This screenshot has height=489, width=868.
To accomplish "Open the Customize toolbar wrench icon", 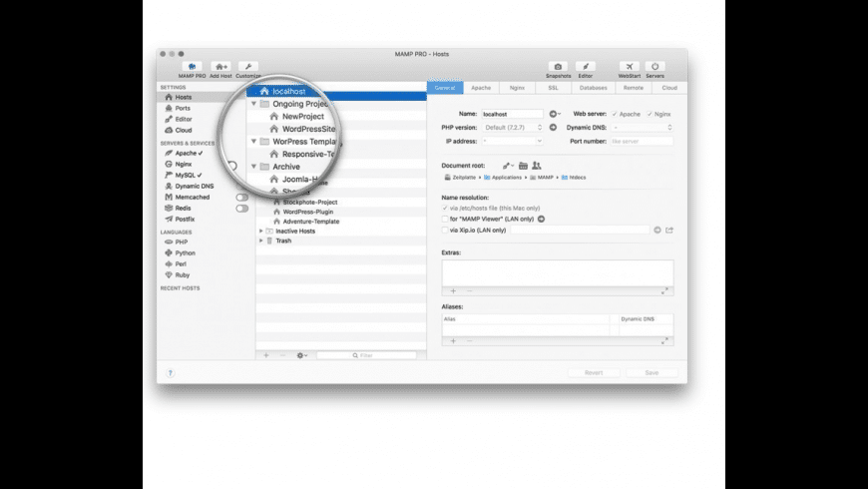I will 248,67.
